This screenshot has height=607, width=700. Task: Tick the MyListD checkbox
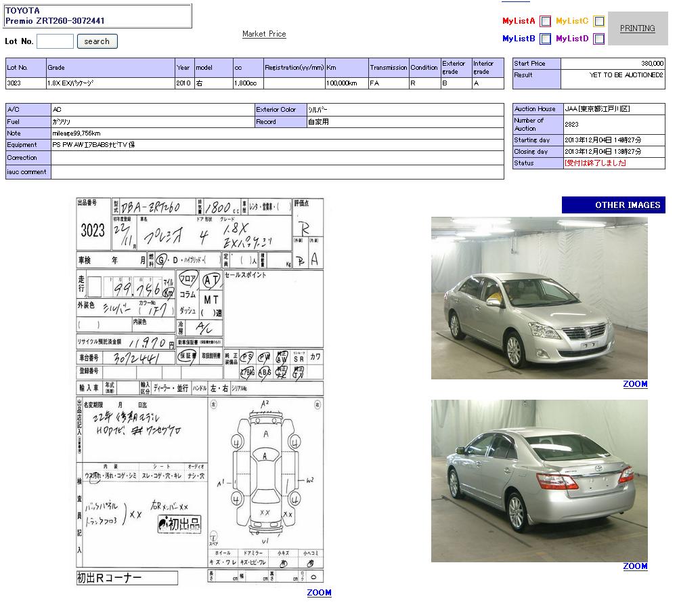pyautogui.click(x=599, y=39)
